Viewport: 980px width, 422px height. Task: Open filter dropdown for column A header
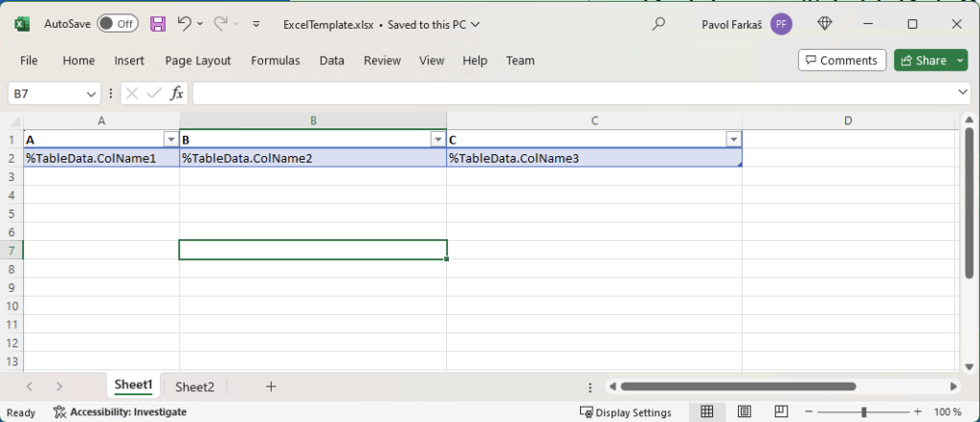(170, 140)
